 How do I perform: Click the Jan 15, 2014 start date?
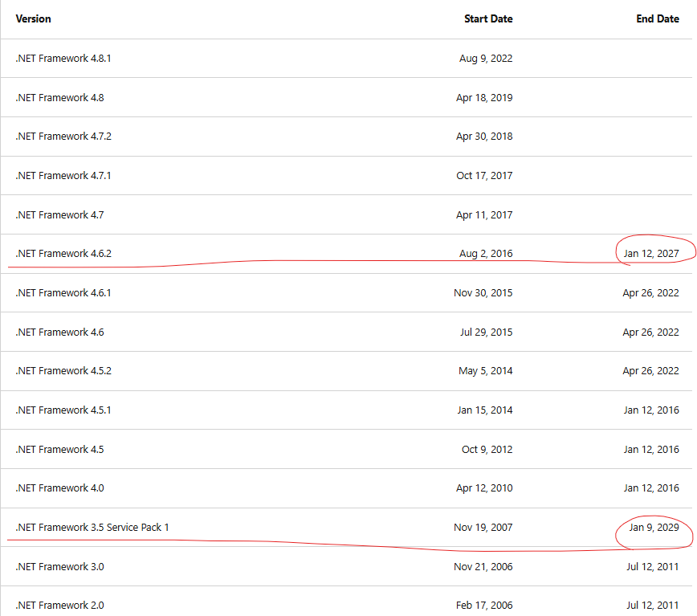click(485, 410)
